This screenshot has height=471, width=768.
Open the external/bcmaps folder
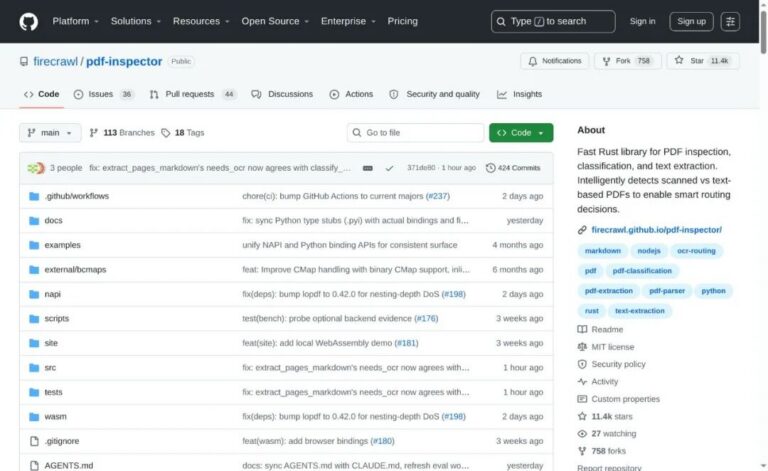point(75,270)
